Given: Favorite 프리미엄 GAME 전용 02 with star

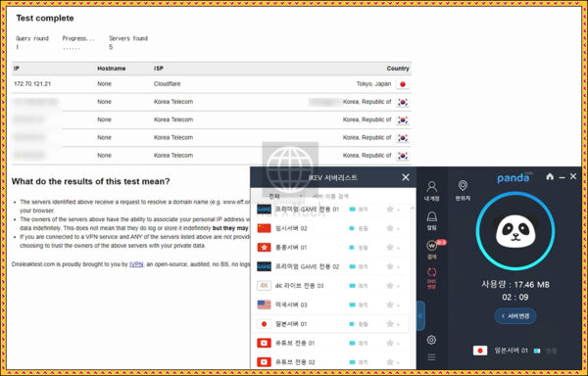Looking at the screenshot, I should click(390, 266).
